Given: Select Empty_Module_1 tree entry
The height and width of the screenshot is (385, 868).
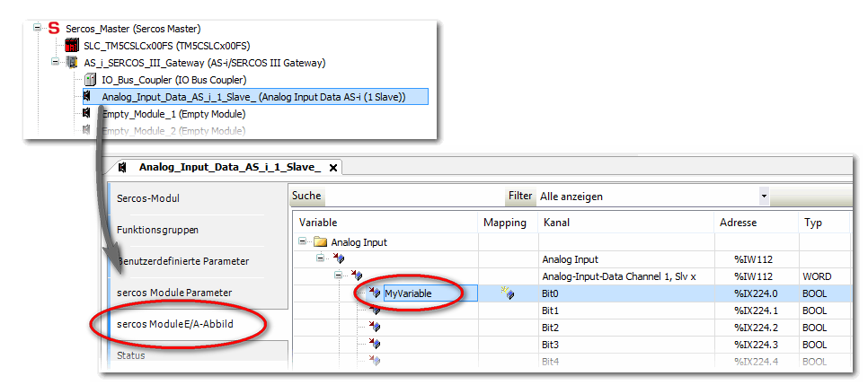Looking at the screenshot, I should click(173, 114).
